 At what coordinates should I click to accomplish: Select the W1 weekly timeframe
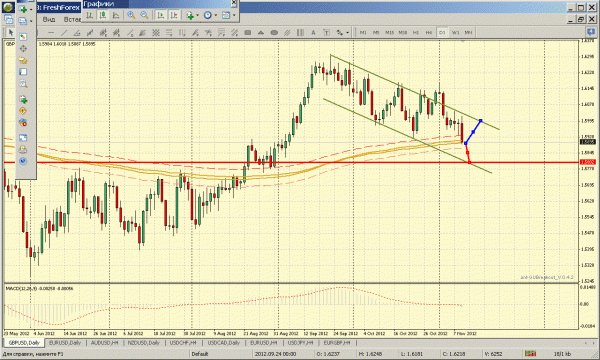tap(455, 33)
